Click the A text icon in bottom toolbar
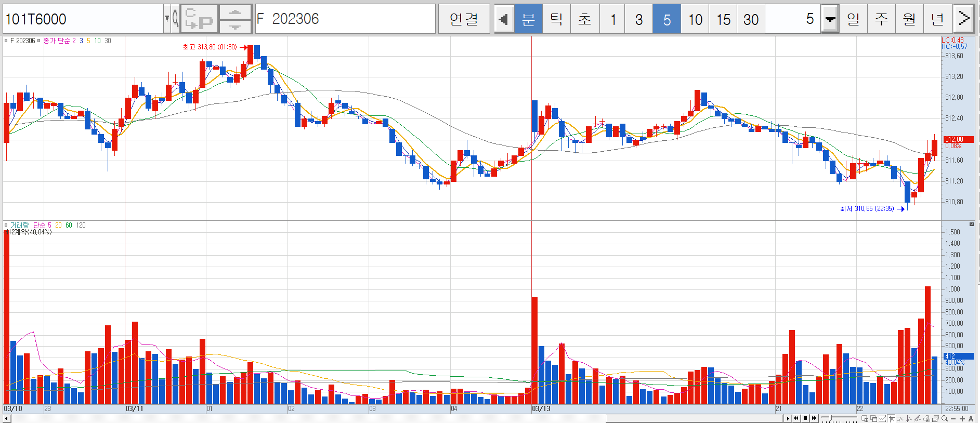980x423 pixels. (971, 419)
